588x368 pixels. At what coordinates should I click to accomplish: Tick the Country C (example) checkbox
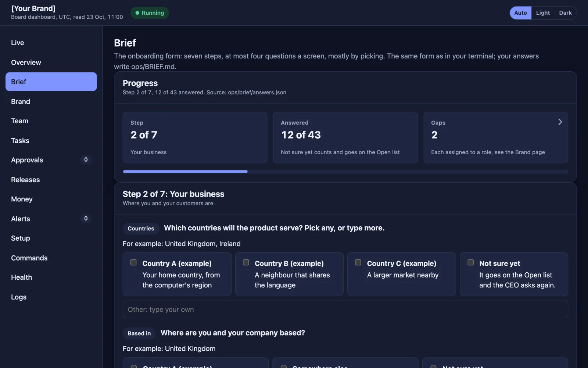(x=358, y=262)
